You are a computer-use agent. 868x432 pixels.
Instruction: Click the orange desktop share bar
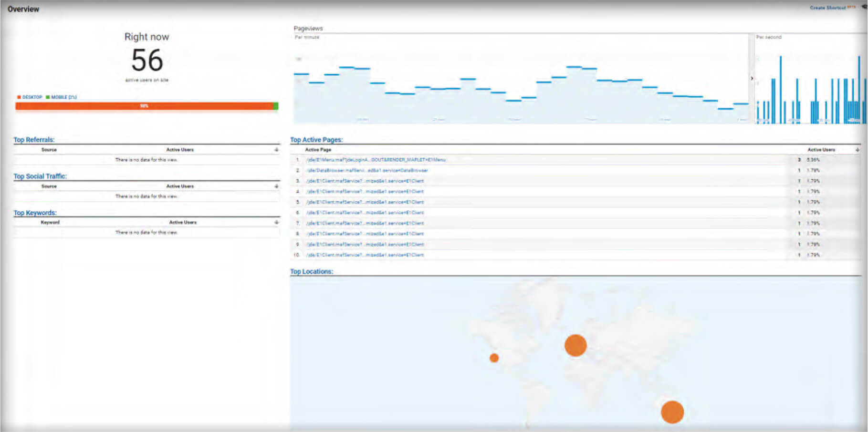[144, 106]
